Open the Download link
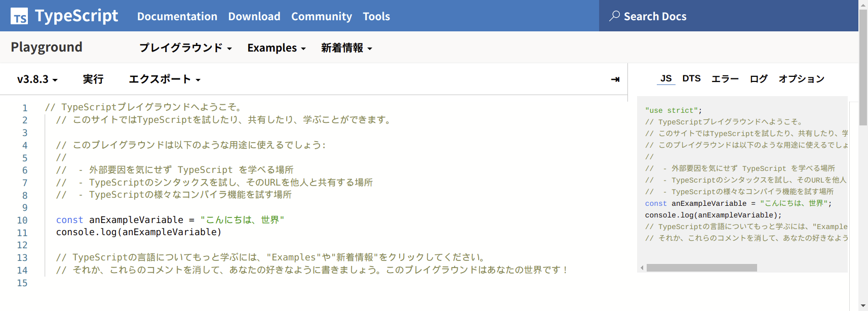This screenshot has height=311, width=868. 254,16
